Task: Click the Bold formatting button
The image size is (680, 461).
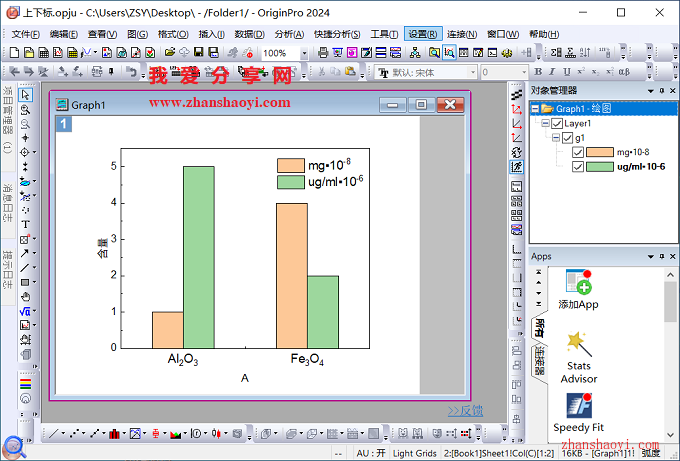Action: click(538, 72)
